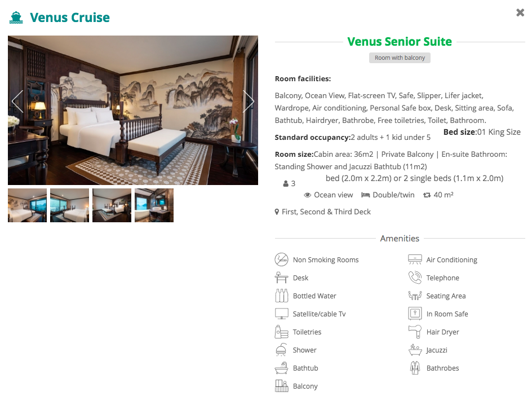Click the Venus Cruise title link
This screenshot has height=418, width=532.
(x=70, y=17)
